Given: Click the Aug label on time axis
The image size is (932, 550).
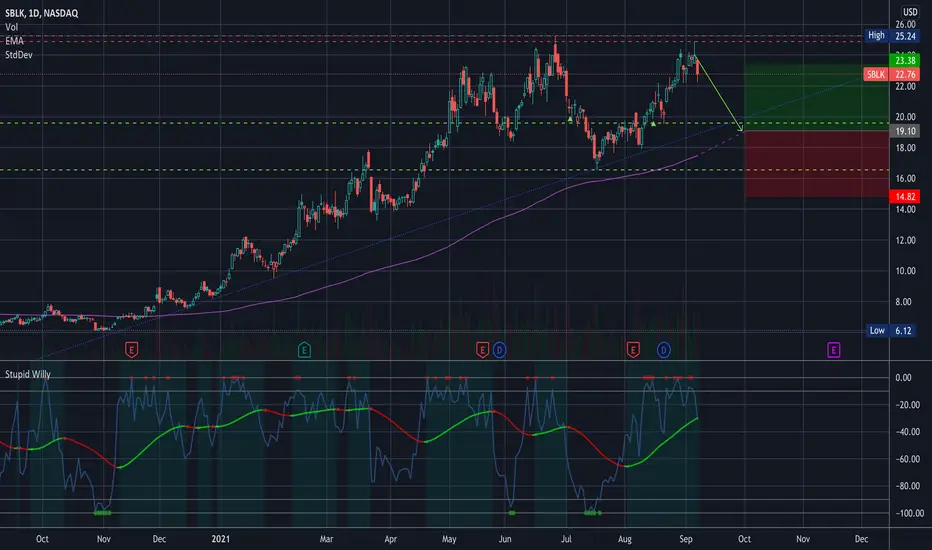Looking at the screenshot, I should point(625,539).
